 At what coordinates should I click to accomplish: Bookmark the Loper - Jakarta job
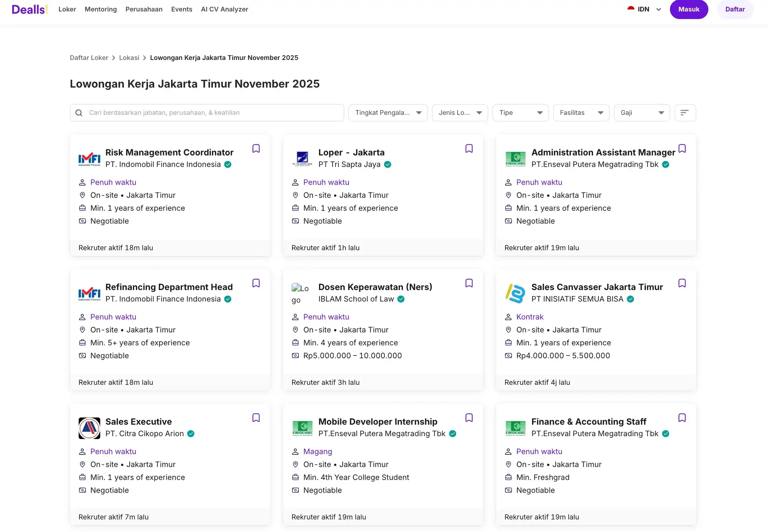pyautogui.click(x=469, y=149)
